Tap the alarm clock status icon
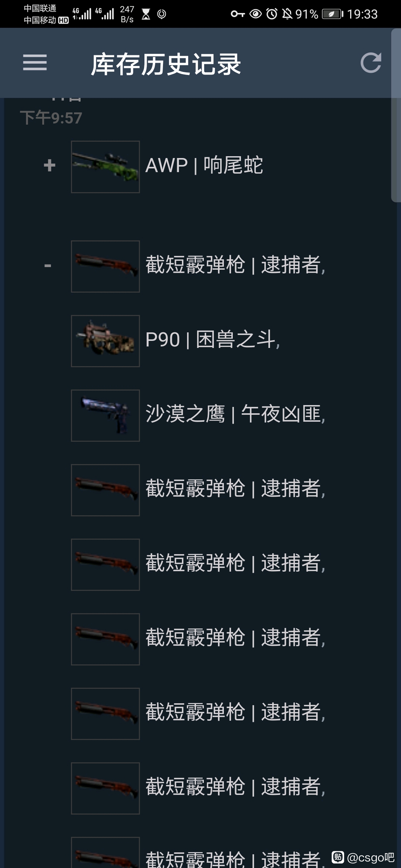 click(272, 14)
